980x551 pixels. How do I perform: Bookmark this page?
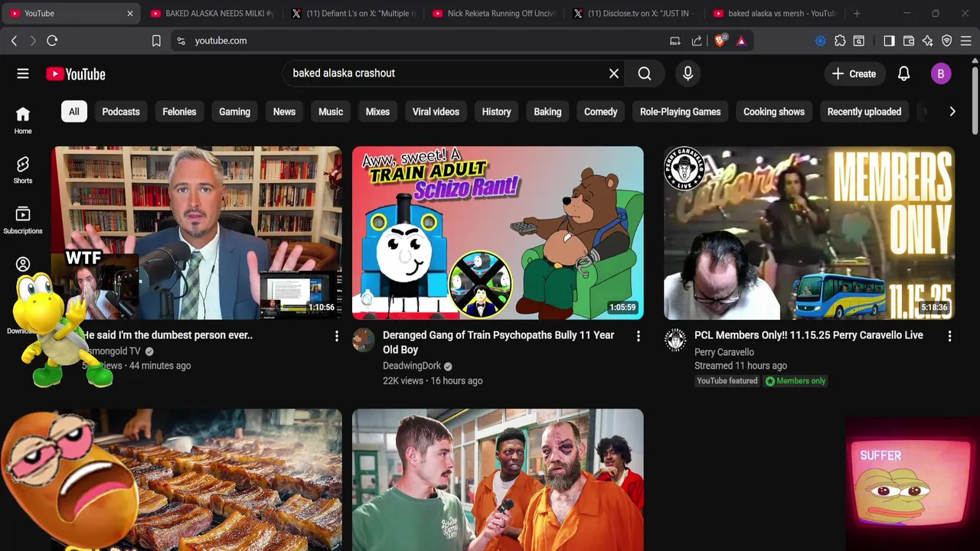156,41
